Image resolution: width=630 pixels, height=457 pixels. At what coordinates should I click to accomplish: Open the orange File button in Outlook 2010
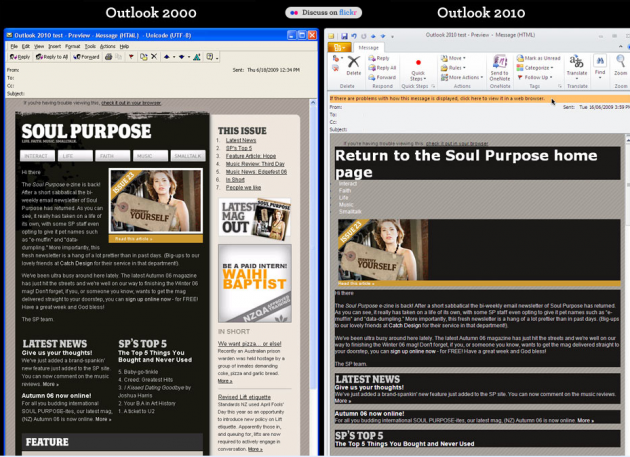pyautogui.click(x=340, y=48)
